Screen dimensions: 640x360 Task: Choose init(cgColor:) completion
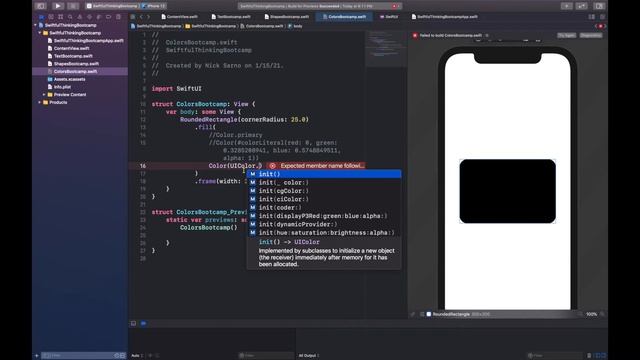pyautogui.click(x=324, y=191)
